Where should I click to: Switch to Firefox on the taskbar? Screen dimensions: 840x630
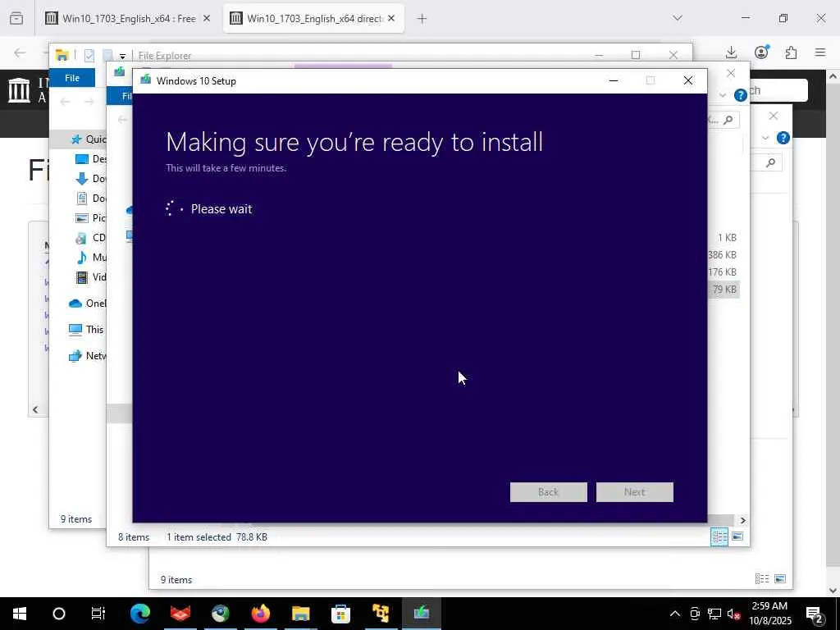pos(261,614)
